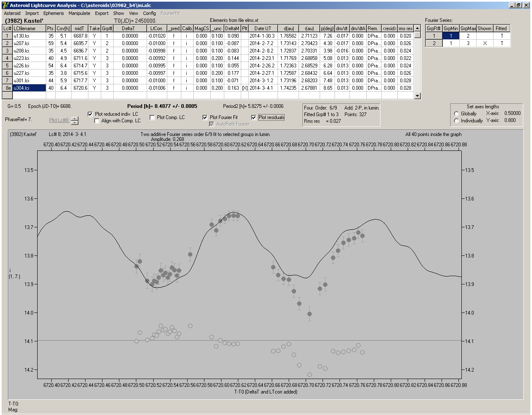The height and width of the screenshot is (415, 532).
Task: Open the Ephemeris menu
Action: click(53, 13)
